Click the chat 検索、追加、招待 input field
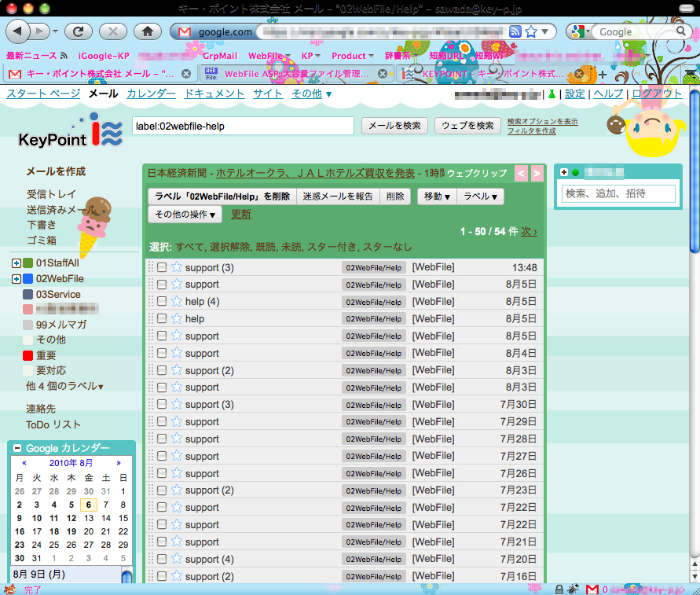Viewport: 700px width, 595px height. (x=618, y=194)
